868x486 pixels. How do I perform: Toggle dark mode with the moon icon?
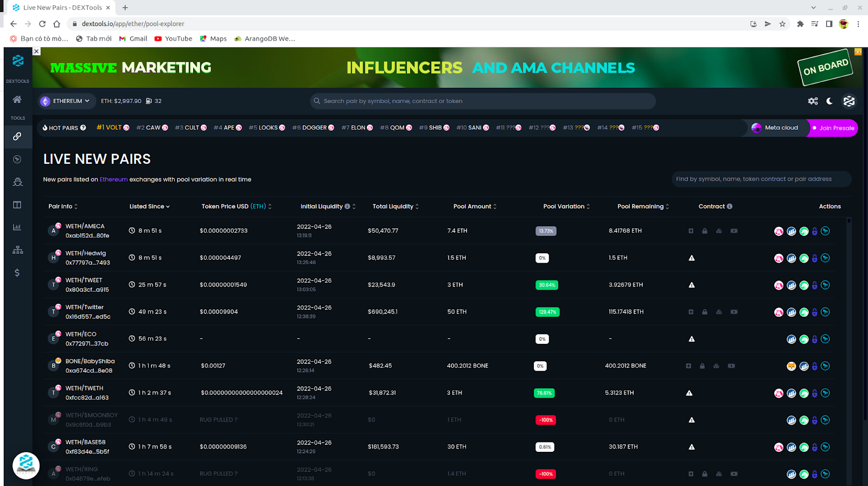tap(829, 101)
